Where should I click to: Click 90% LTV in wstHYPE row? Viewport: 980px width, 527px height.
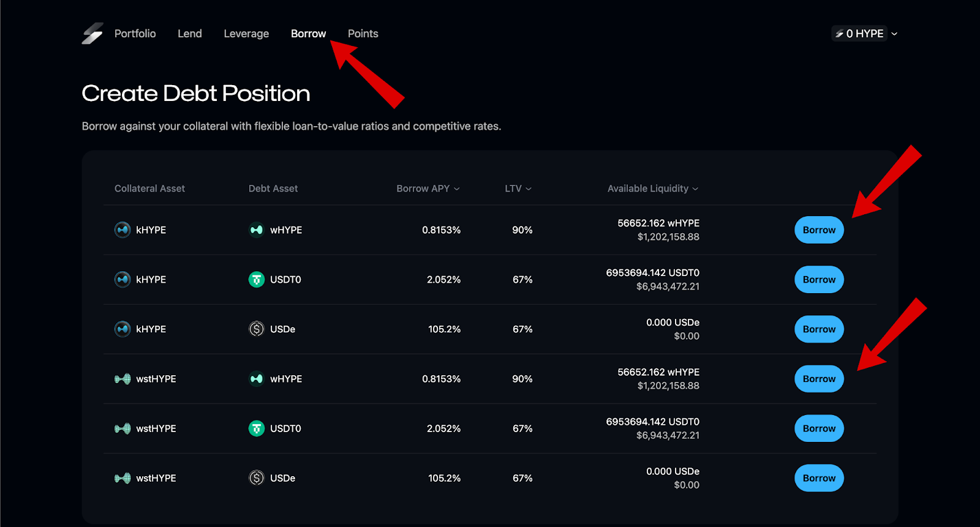[x=522, y=379]
